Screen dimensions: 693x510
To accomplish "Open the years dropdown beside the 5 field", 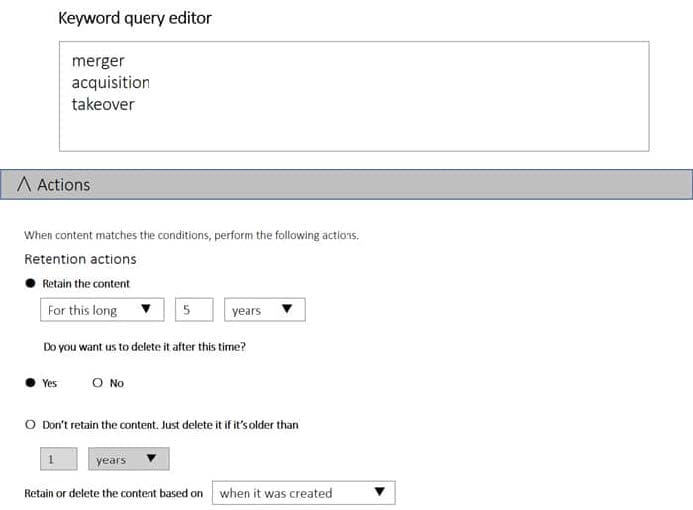I will (x=264, y=310).
